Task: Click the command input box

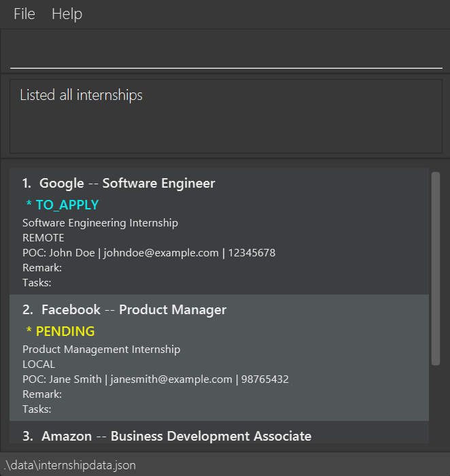Action: (x=226, y=52)
